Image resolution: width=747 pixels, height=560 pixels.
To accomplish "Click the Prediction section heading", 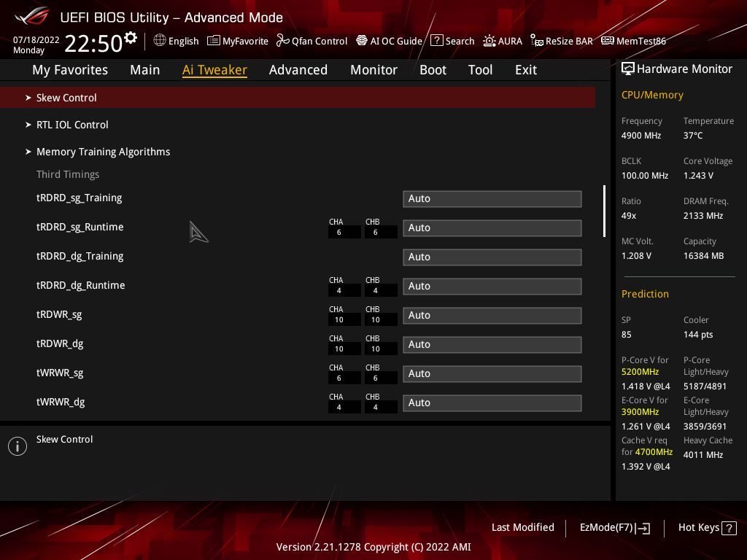I will pos(645,294).
